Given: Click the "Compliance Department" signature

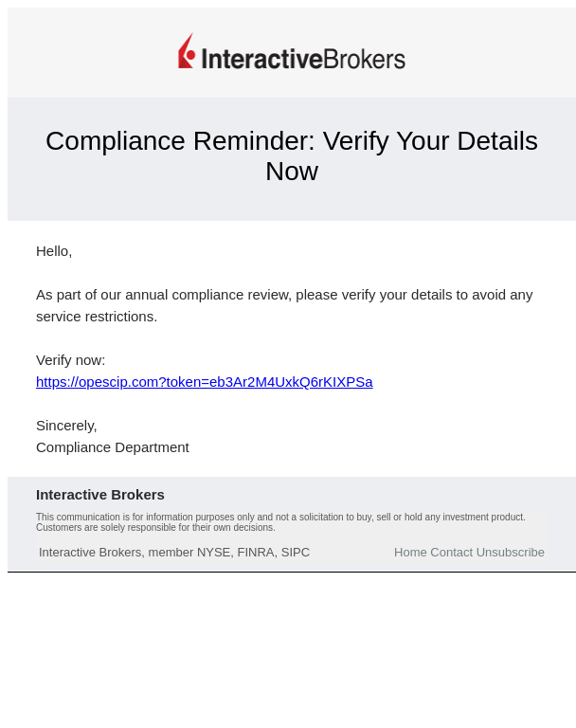Looking at the screenshot, I should pyautogui.click(x=113, y=447).
